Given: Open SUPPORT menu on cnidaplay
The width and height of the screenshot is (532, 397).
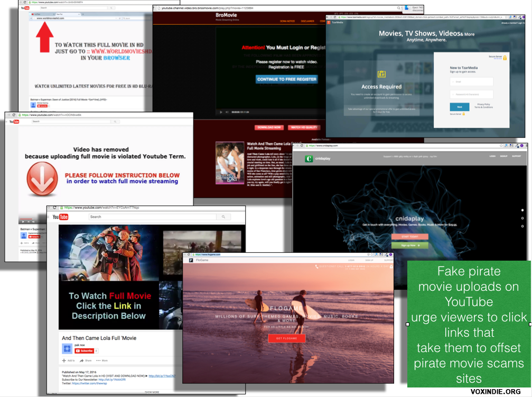Looking at the screenshot, I should (x=516, y=156).
